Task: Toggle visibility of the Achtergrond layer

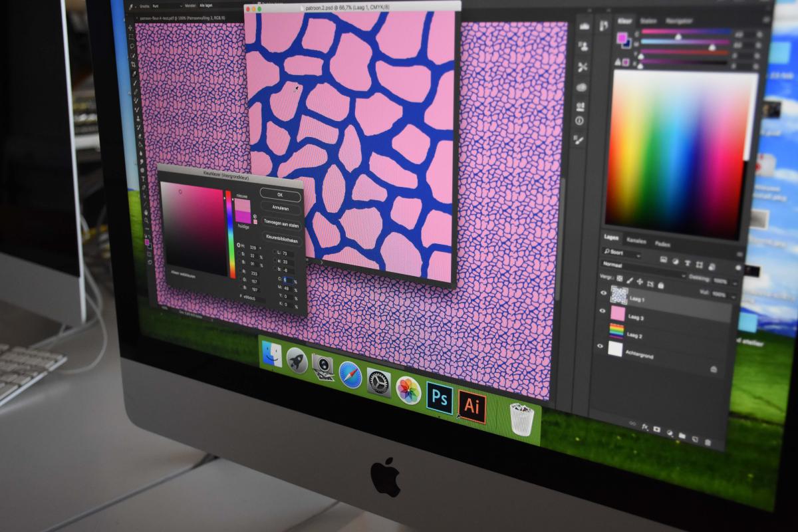Action: [x=600, y=346]
